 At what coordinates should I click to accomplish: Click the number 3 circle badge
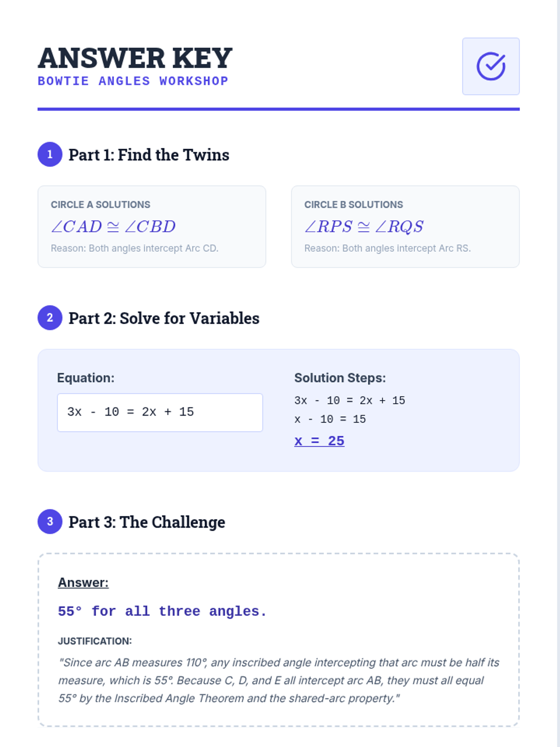(50, 521)
